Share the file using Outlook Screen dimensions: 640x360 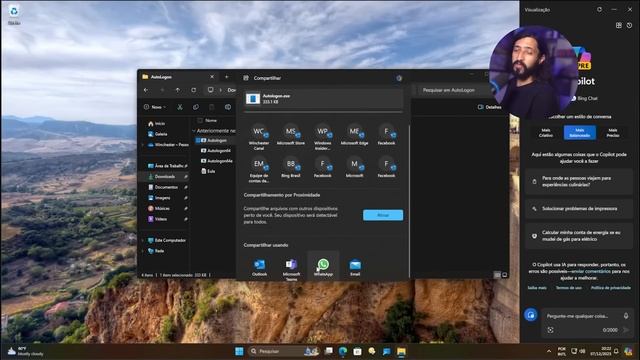[x=259, y=267]
